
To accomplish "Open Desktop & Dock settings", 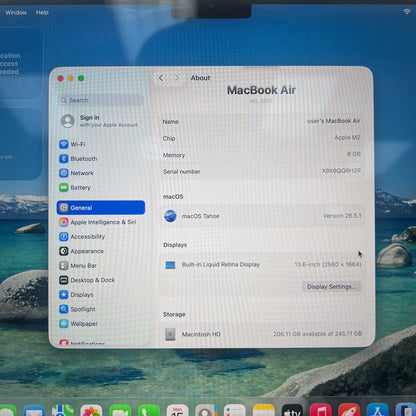I will click(87, 280).
